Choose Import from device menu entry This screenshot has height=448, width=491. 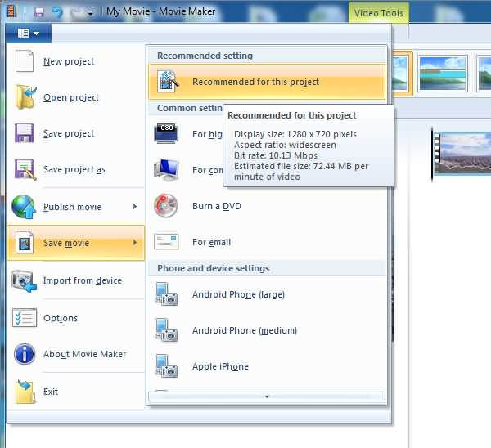[x=83, y=280]
